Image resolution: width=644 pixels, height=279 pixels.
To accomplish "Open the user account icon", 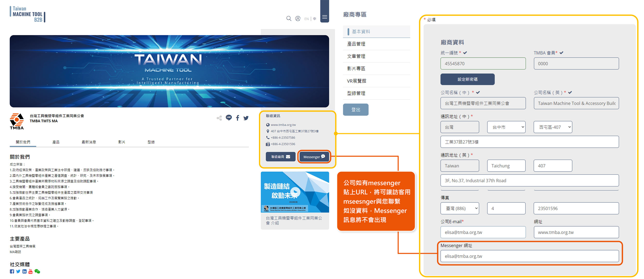I will [x=298, y=19].
